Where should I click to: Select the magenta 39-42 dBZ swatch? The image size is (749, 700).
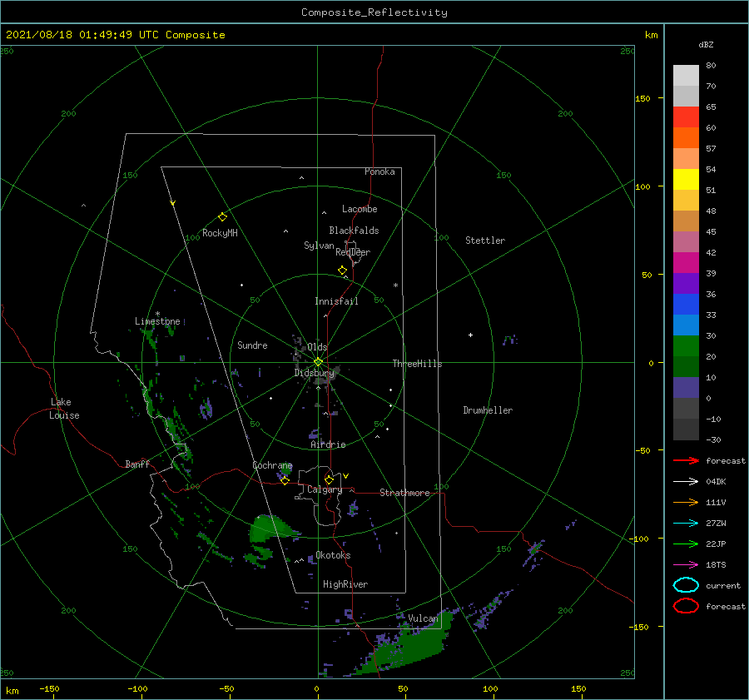tap(686, 263)
